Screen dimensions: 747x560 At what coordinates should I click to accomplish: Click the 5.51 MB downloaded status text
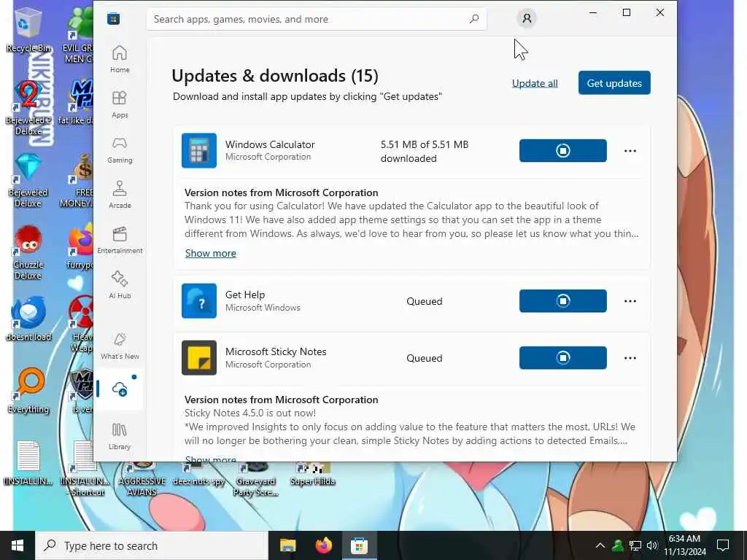425,152
